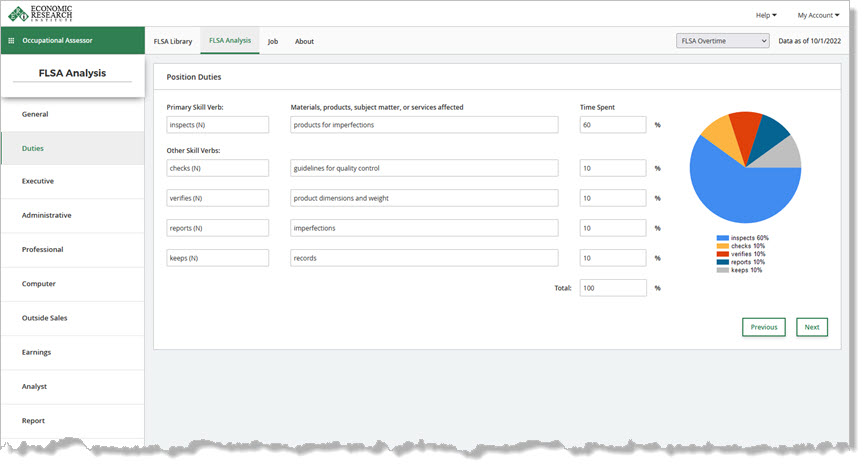Screen dimensions: 865x470
Task: Open the Professional section
Action: click(x=73, y=249)
